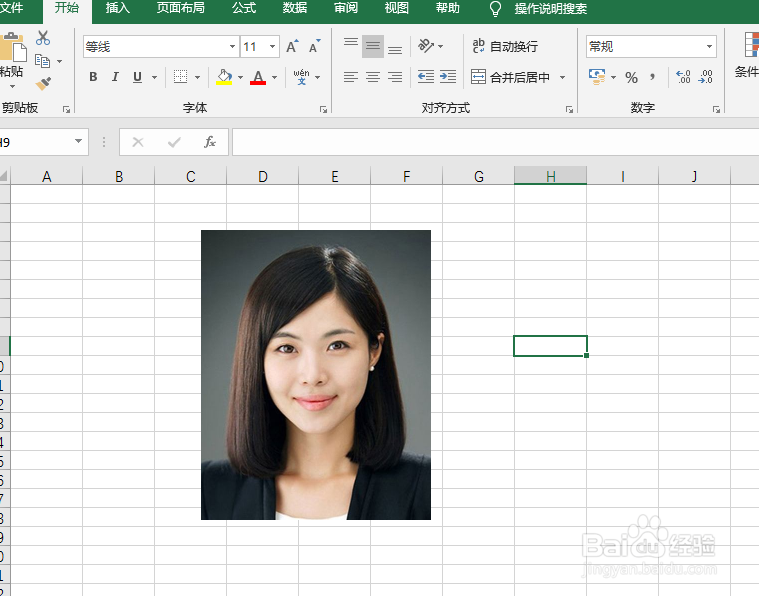Select middle vertical align icon
759x596 pixels.
[x=373, y=46]
